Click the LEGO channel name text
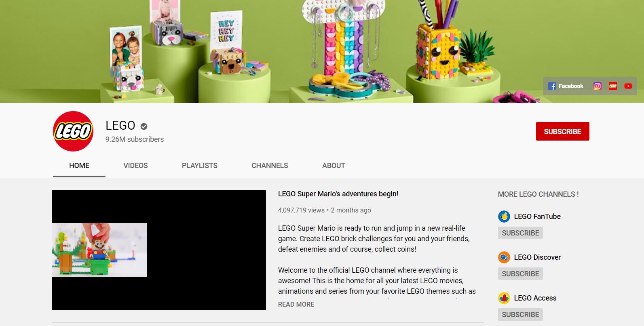 pyautogui.click(x=120, y=126)
